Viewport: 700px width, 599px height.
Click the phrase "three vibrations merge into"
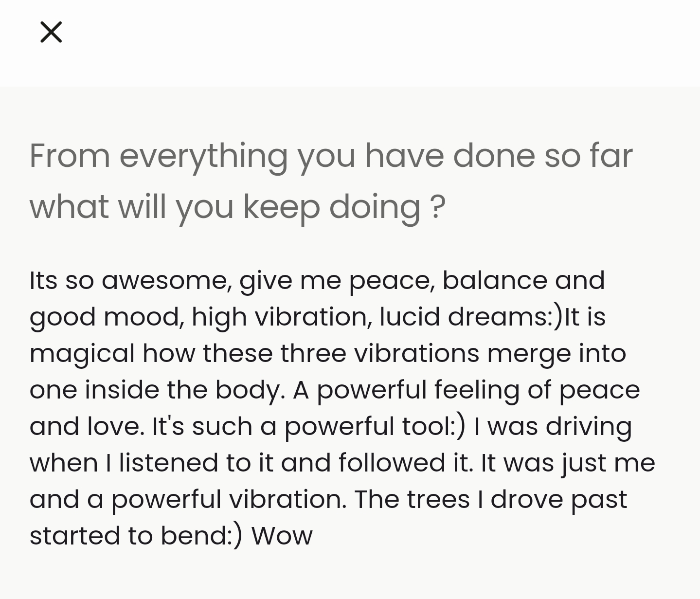(x=453, y=353)
